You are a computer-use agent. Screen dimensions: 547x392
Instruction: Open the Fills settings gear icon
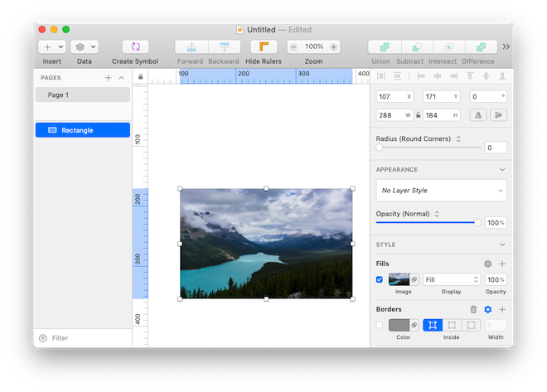click(487, 264)
